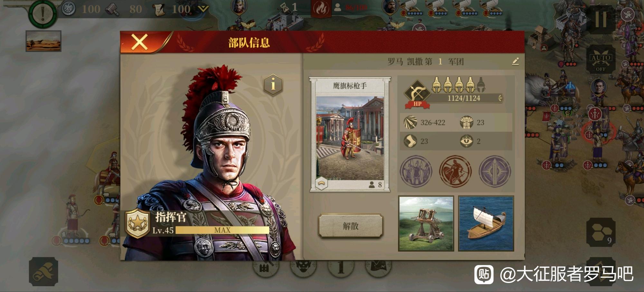644x292 pixels.
Task: Select the sword emblem skill medallion
Action: pos(495,171)
